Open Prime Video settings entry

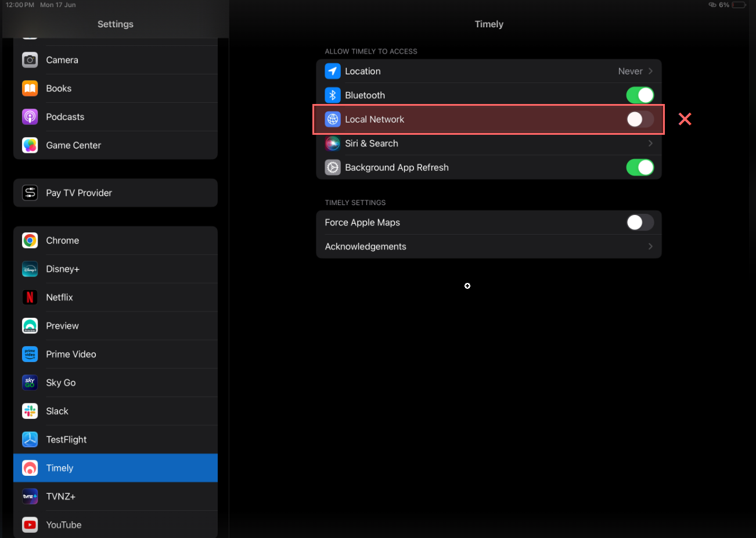(116, 354)
